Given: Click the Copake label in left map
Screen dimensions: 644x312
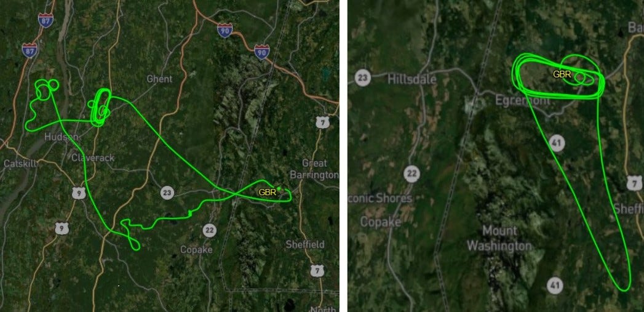Looking at the screenshot, I should pyautogui.click(x=196, y=249).
